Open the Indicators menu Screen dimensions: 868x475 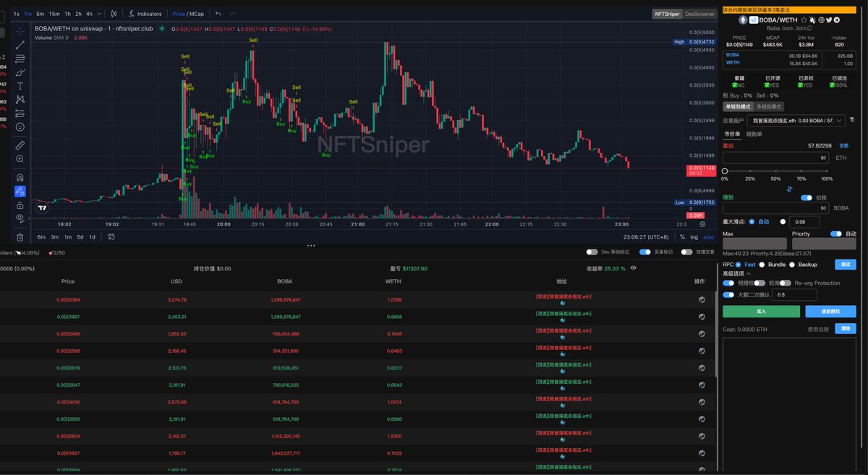pos(145,13)
